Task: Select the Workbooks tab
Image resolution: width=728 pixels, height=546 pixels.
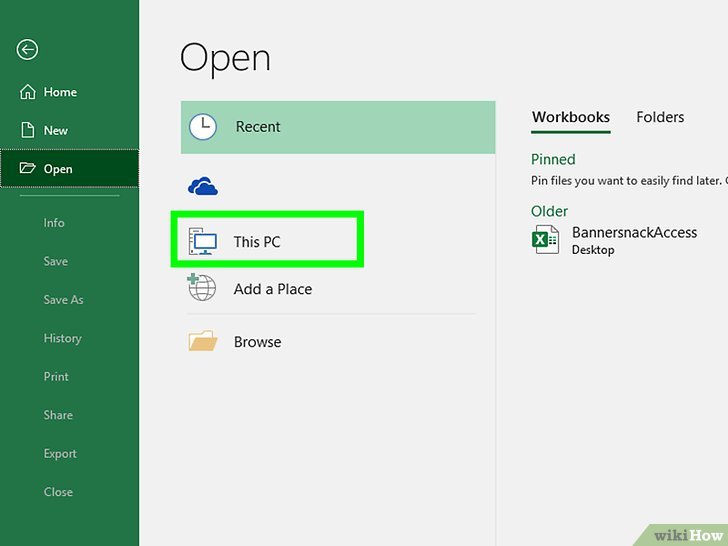Action: tap(570, 117)
